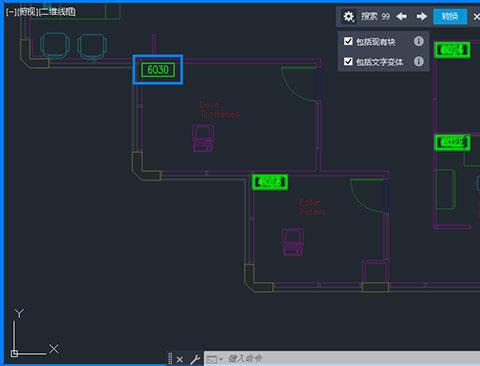The height and width of the screenshot is (366, 480).
Task: Open command line customize wrench icon
Action: 195,359
